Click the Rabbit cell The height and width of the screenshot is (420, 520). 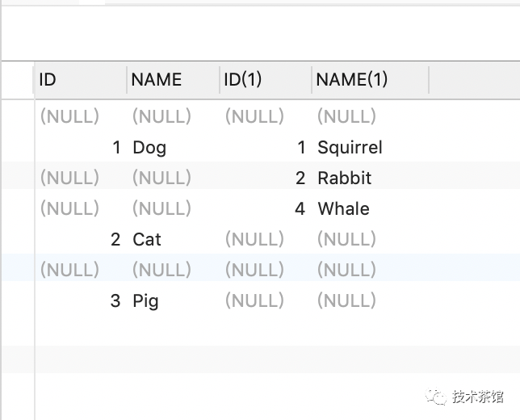pyautogui.click(x=344, y=178)
